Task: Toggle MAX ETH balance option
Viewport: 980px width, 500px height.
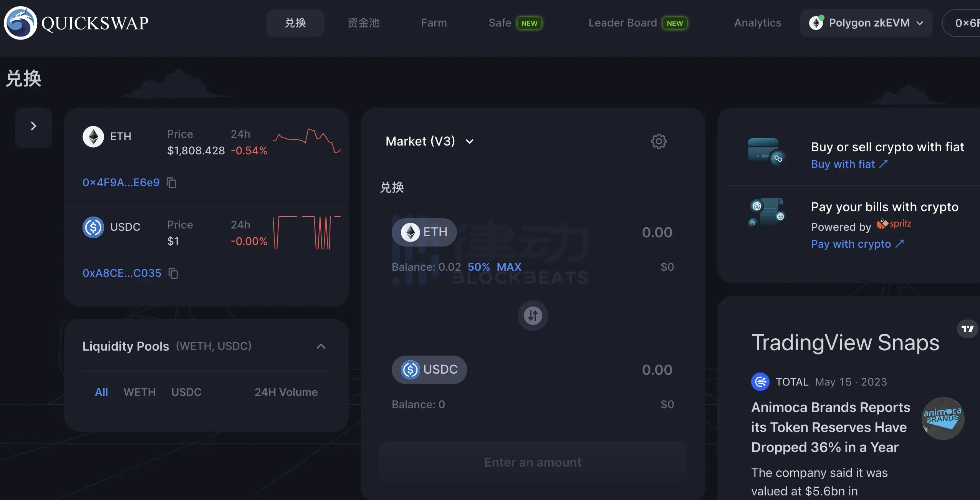Action: point(510,267)
